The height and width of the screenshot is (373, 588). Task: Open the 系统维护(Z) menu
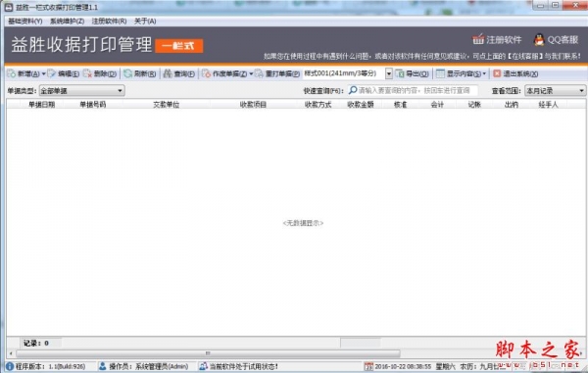tap(67, 21)
